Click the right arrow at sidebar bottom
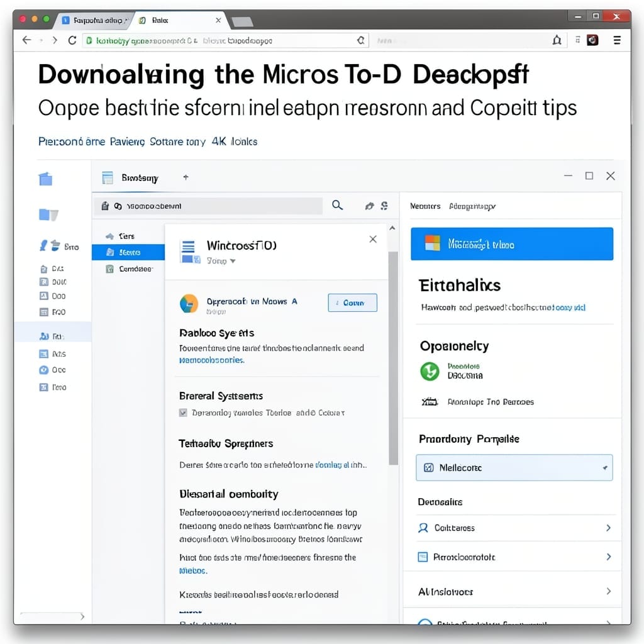 click(82, 616)
